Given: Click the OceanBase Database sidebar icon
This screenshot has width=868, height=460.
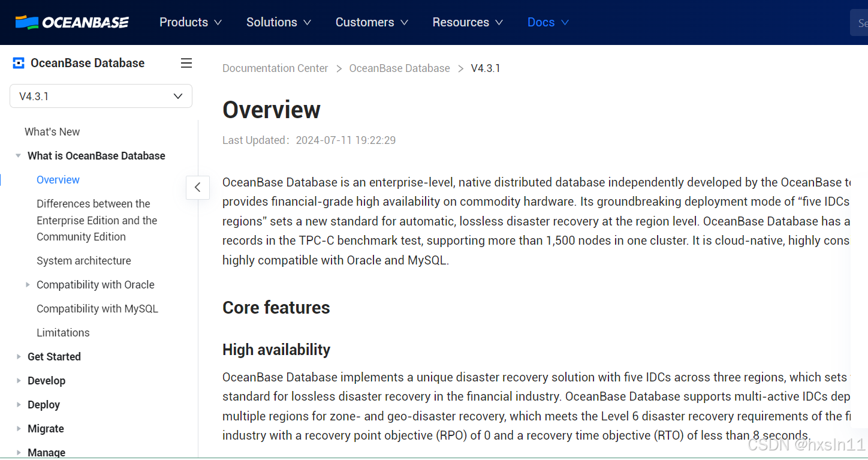Looking at the screenshot, I should pos(19,63).
